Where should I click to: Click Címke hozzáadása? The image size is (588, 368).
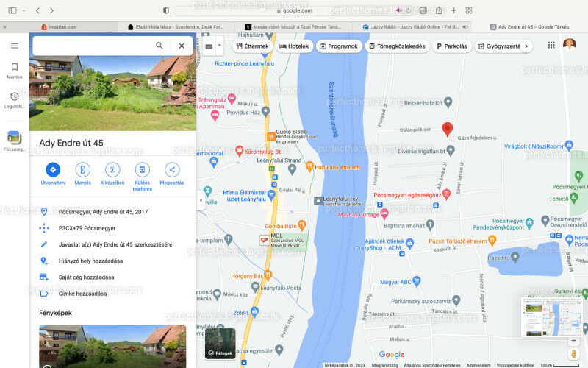point(112,294)
